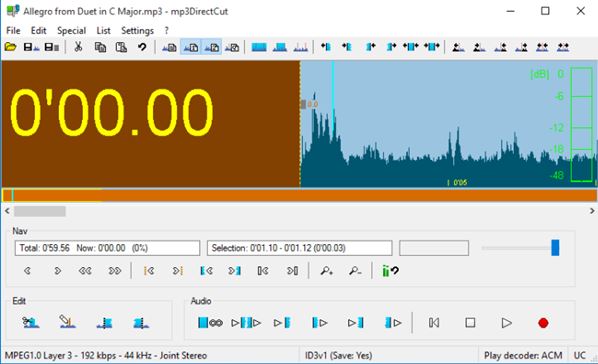The image size is (598, 364).
Task: Stop audio with the square Stop button
Action: [x=470, y=323]
